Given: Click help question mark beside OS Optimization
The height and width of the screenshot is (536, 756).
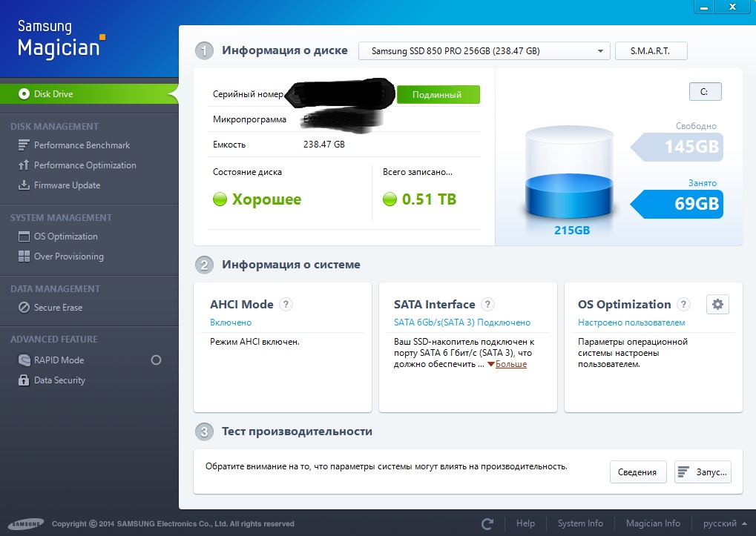Looking at the screenshot, I should 683,305.
